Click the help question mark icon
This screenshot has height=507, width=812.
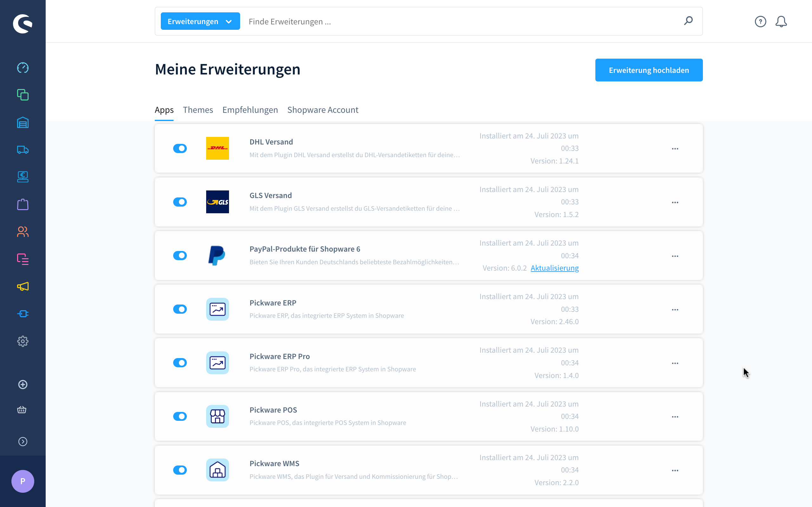click(x=760, y=22)
